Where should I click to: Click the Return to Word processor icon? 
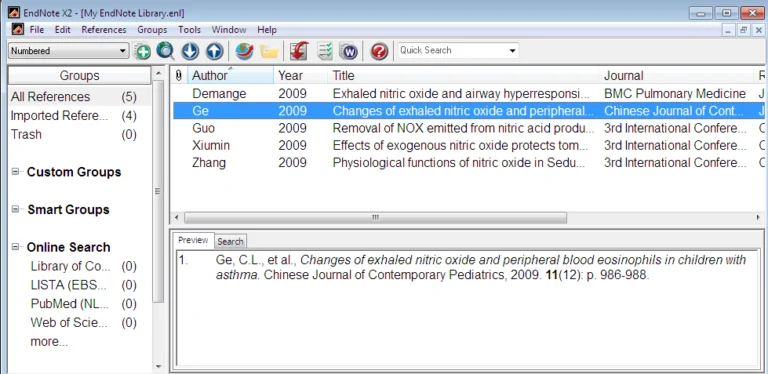point(348,51)
